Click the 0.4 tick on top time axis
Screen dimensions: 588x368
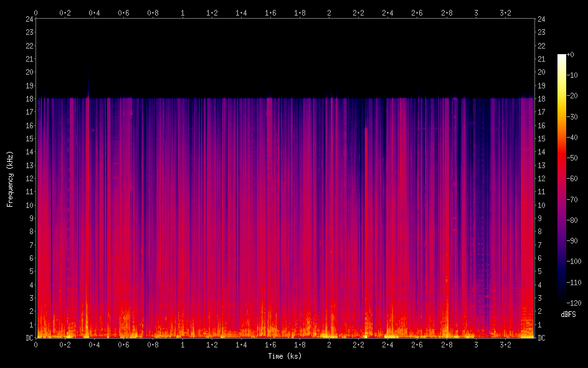(x=95, y=12)
